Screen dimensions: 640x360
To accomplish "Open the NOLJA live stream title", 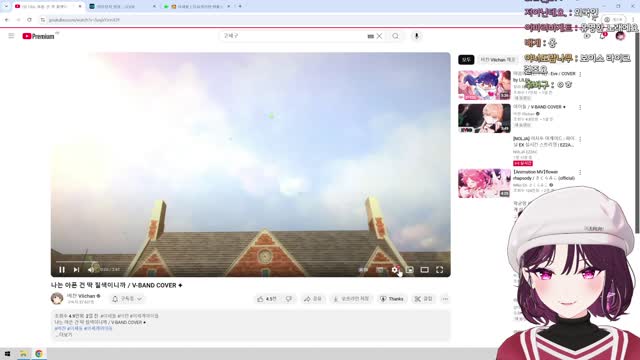I will (x=544, y=142).
